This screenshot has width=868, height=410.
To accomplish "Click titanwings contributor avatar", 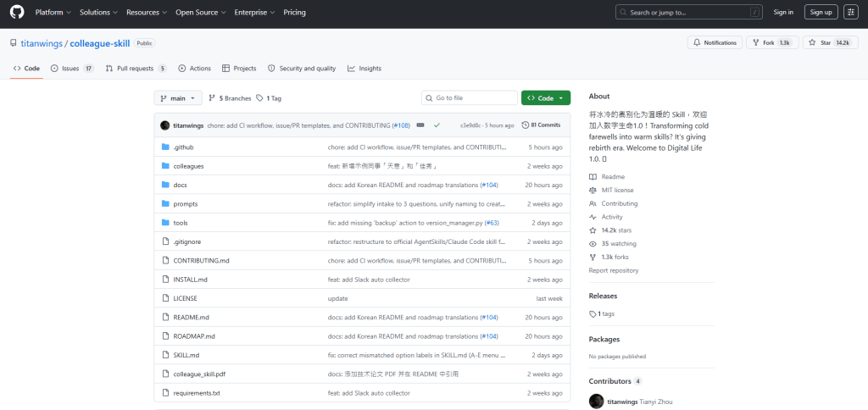I will (x=596, y=401).
